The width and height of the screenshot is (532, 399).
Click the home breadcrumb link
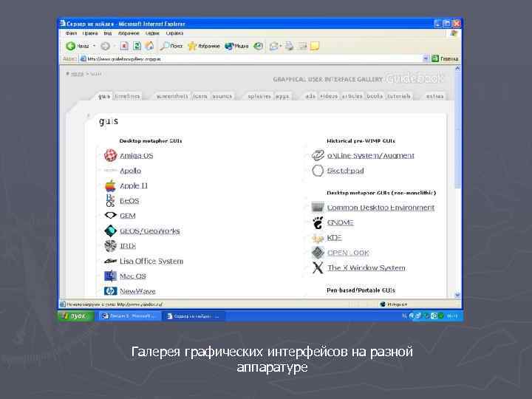click(77, 74)
